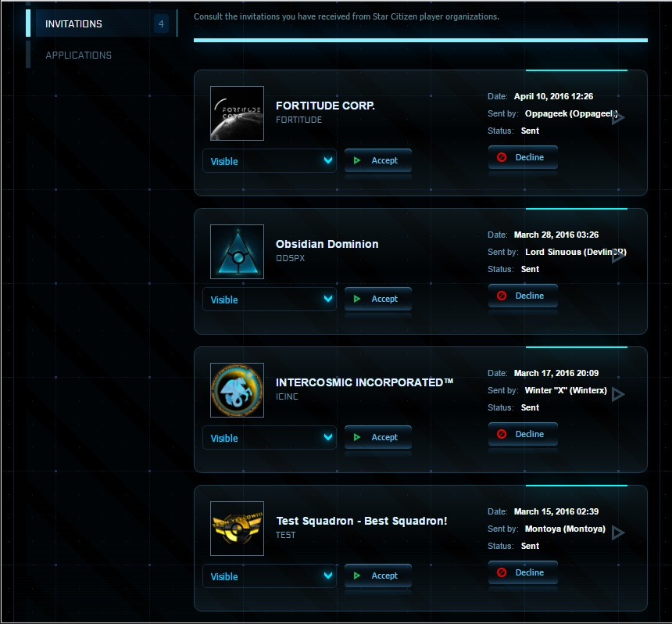
Task: Decline the Test Squadron invitation
Action: pyautogui.click(x=523, y=572)
